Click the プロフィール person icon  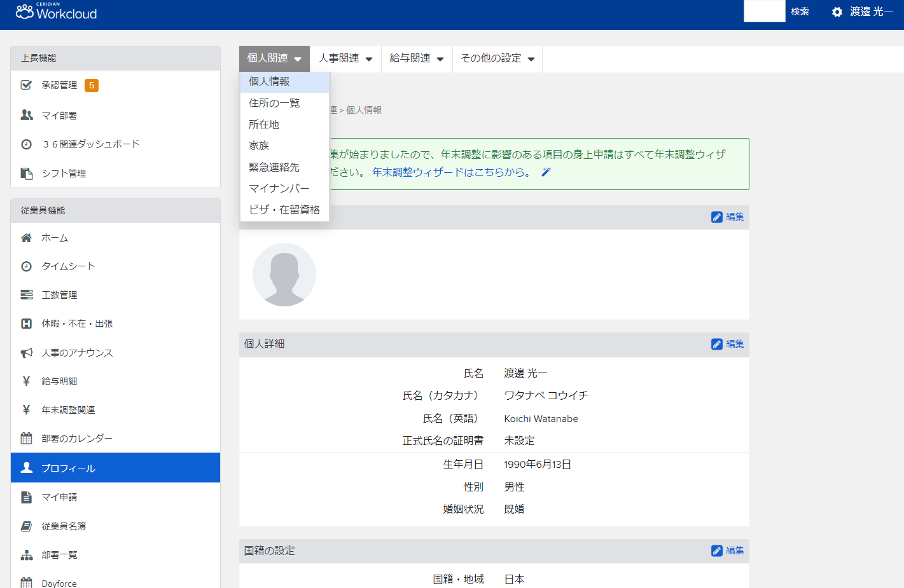pos(27,468)
